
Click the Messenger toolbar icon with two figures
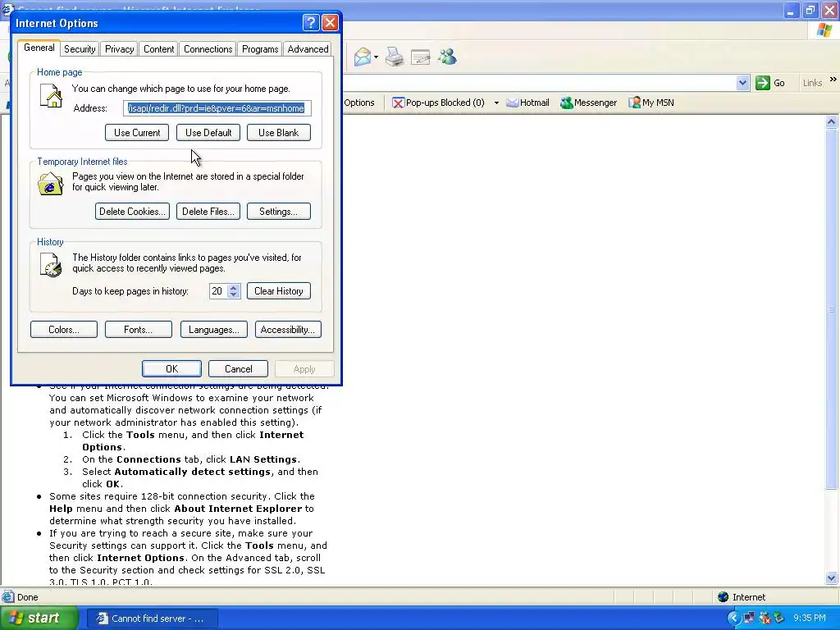[447, 57]
